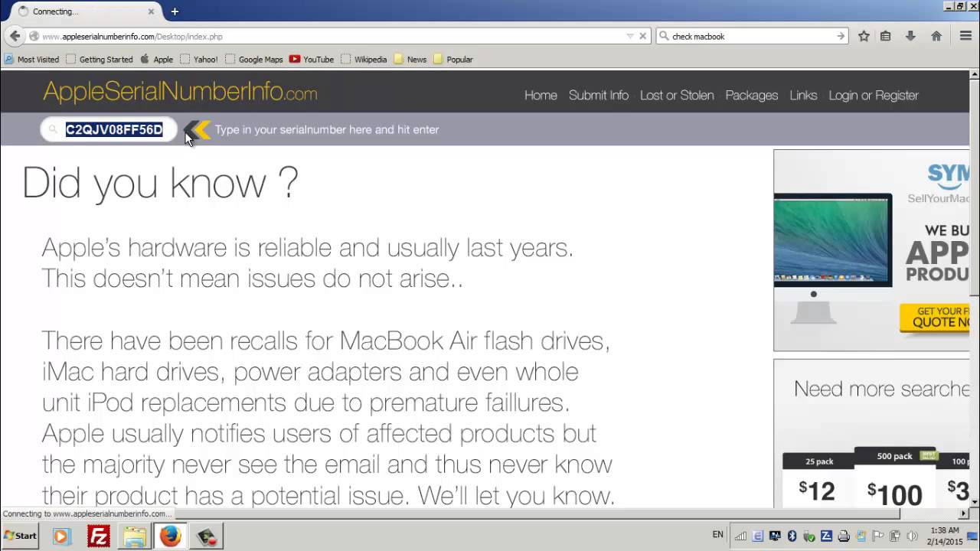
Task: Open the Downloads arrow icon
Action: pyautogui.click(x=910, y=36)
